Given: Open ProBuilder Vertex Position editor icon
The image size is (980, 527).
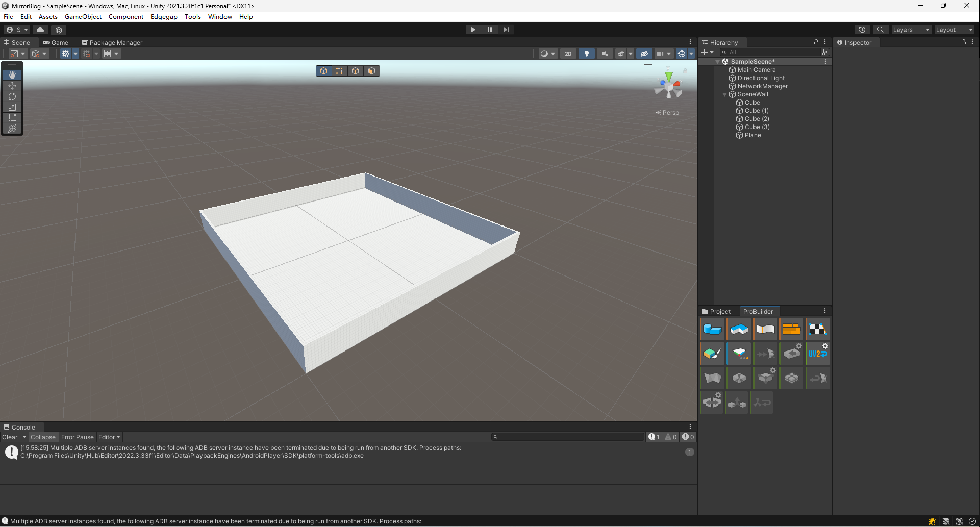Looking at the screenshot, I should tap(739, 354).
